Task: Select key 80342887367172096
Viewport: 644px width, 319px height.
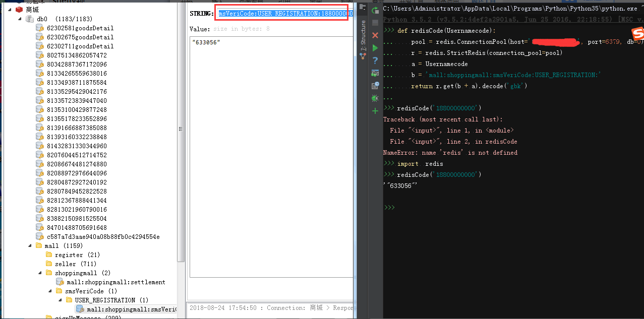Action: [x=77, y=64]
